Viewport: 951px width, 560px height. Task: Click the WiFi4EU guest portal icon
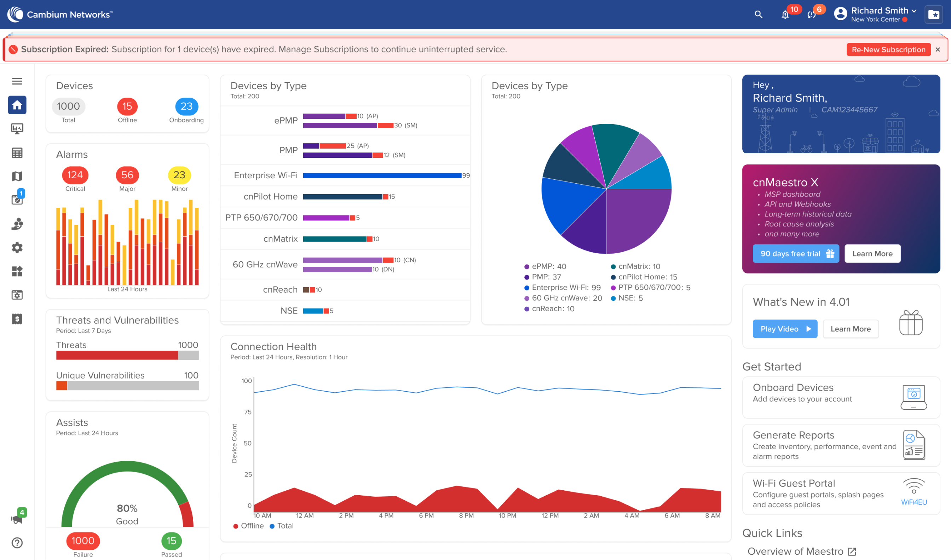click(x=913, y=492)
